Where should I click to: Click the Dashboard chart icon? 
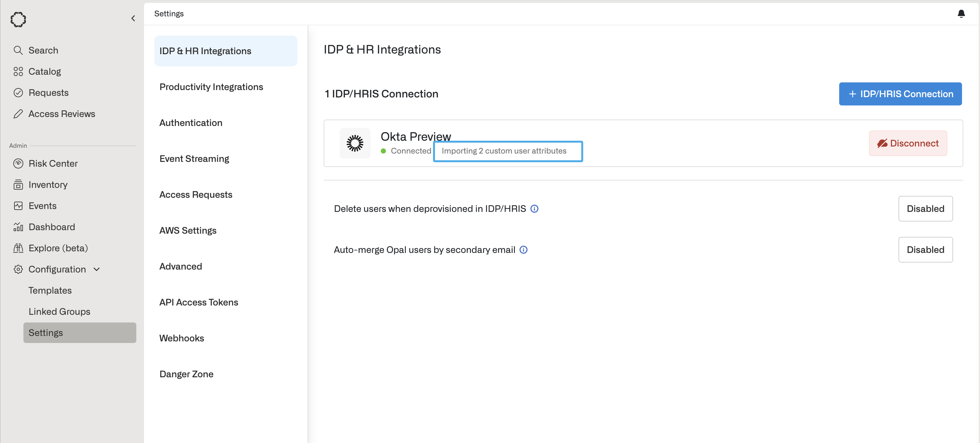[18, 227]
